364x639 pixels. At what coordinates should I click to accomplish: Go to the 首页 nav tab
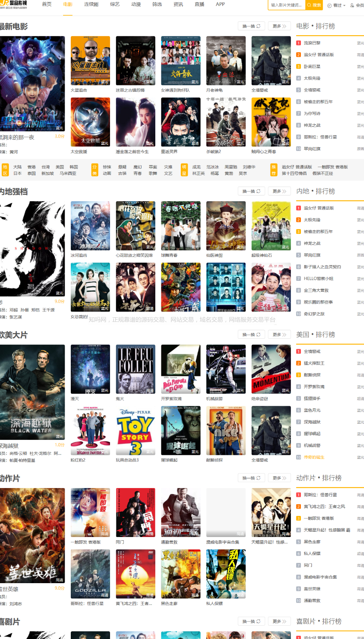point(47,4)
